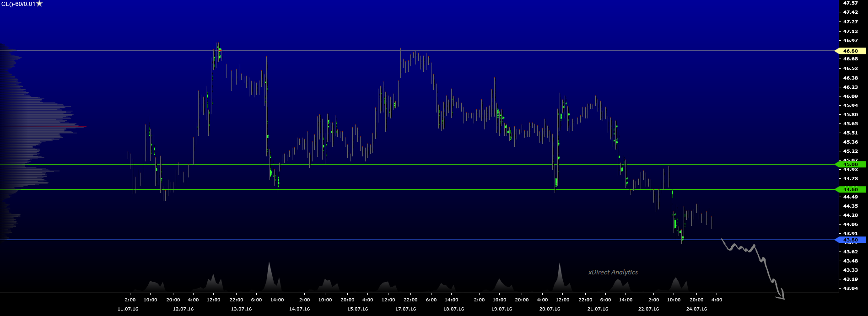Select the 14.07.16 date label
This screenshot has width=868, height=316.
[299, 309]
